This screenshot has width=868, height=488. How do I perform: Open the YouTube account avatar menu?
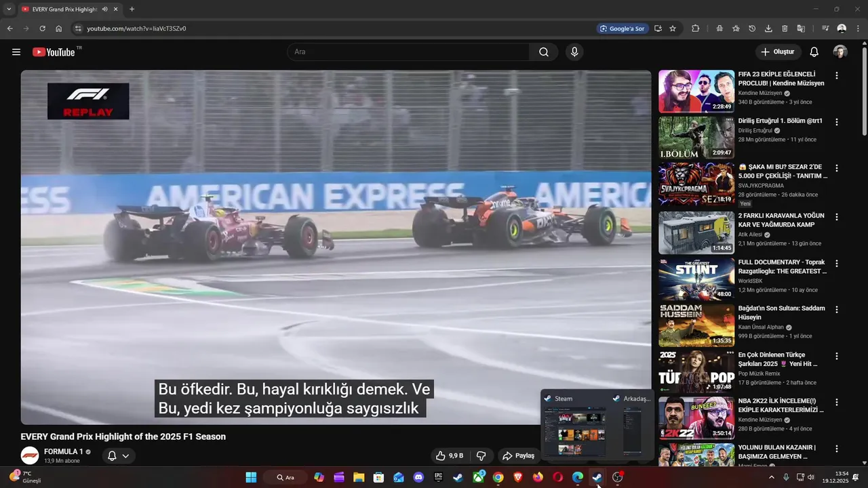(840, 52)
